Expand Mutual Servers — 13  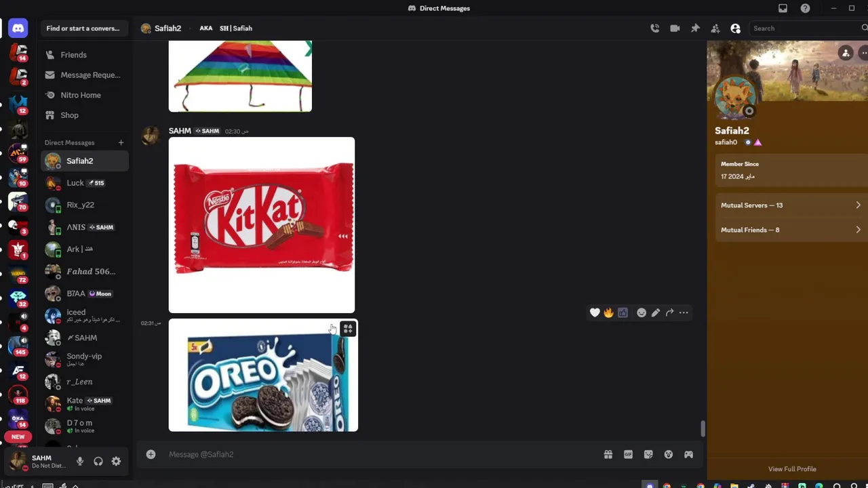click(x=791, y=205)
